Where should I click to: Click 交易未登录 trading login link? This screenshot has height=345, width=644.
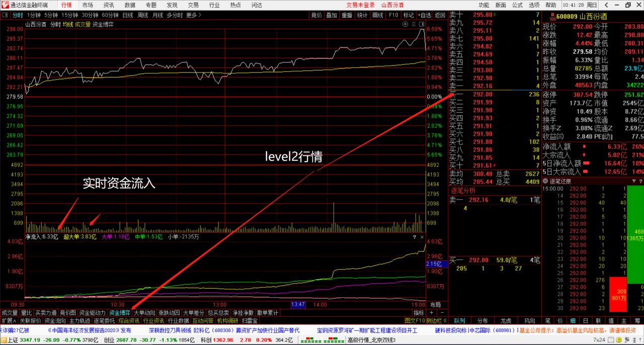[360, 5]
